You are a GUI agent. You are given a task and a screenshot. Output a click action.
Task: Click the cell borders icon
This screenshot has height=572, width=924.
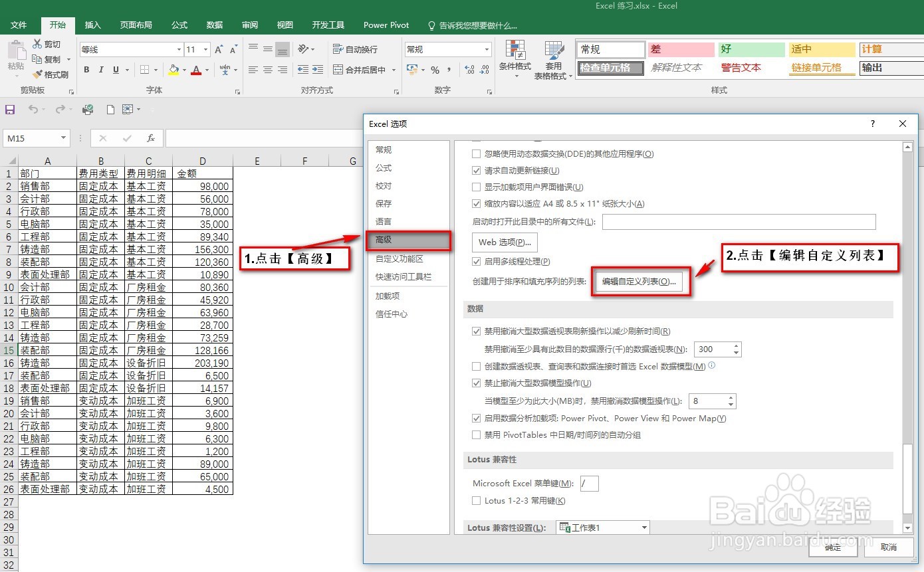coord(144,70)
